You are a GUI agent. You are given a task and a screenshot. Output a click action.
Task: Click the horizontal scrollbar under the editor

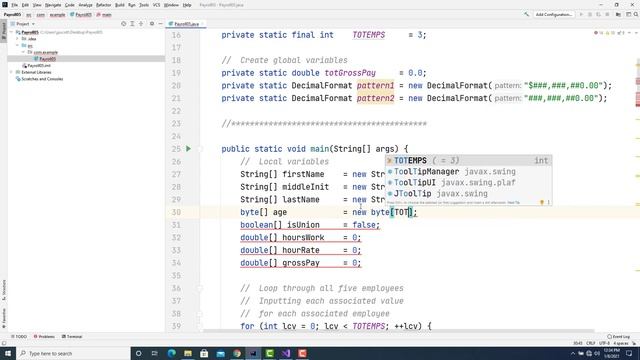click(398, 331)
